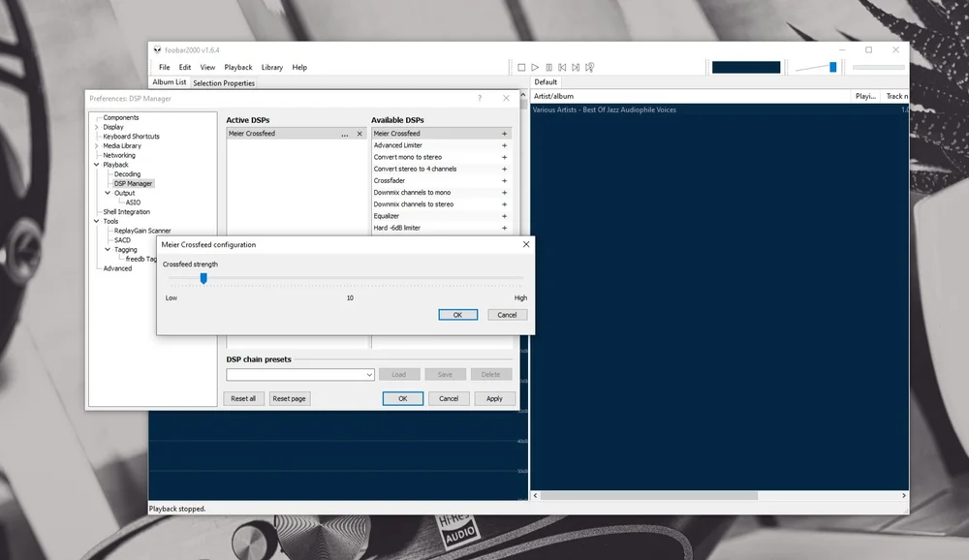969x560 pixels.
Task: Add Advanced Limiter to active DSPs
Action: point(504,145)
